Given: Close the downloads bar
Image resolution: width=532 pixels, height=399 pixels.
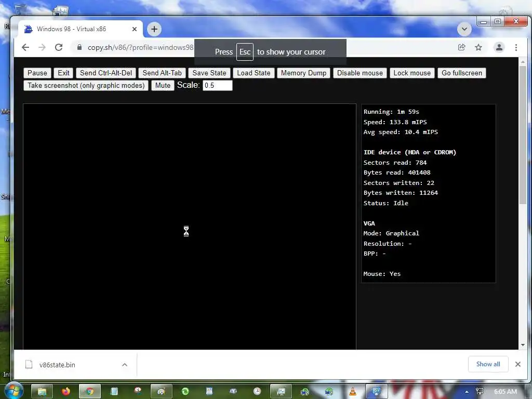Looking at the screenshot, I should point(518,364).
